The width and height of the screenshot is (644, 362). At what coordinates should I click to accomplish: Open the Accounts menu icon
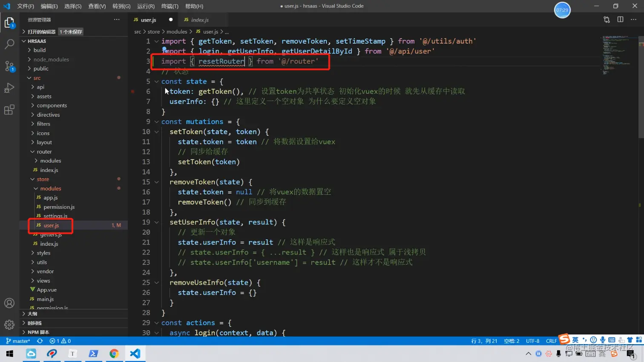pos(9,303)
